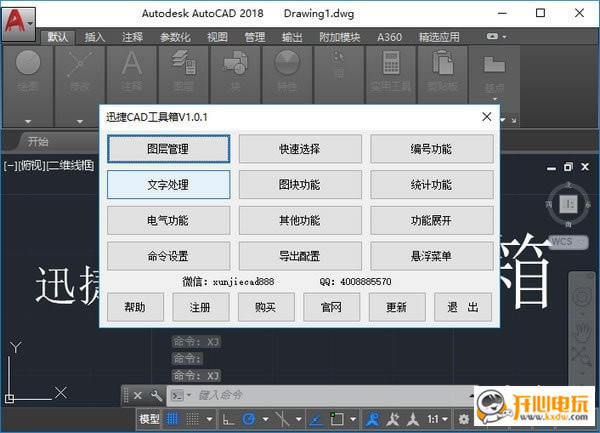Image resolution: width=600 pixels, height=433 pixels.
Task: Click the 官网 website button
Action: (331, 307)
